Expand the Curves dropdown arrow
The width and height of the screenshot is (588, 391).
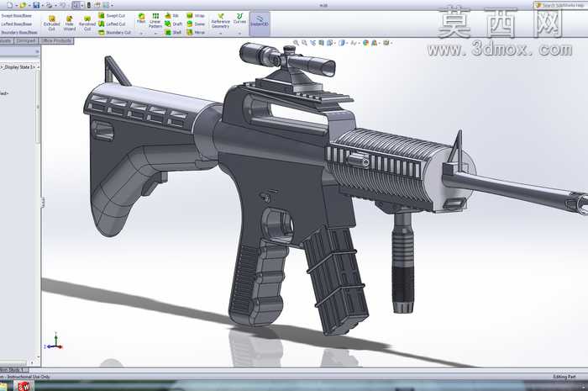239,34
